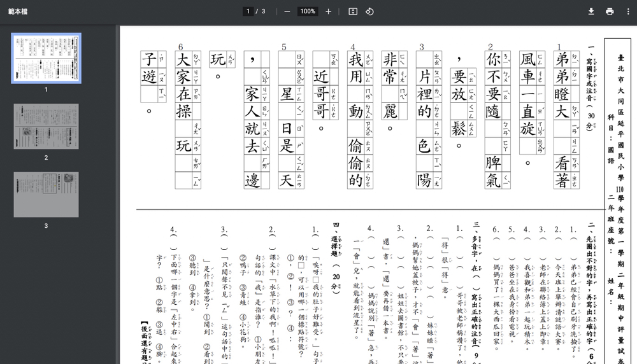The width and height of the screenshot is (637, 364).
Task: Click the page label 3 under thumbnail
Action: (x=46, y=226)
